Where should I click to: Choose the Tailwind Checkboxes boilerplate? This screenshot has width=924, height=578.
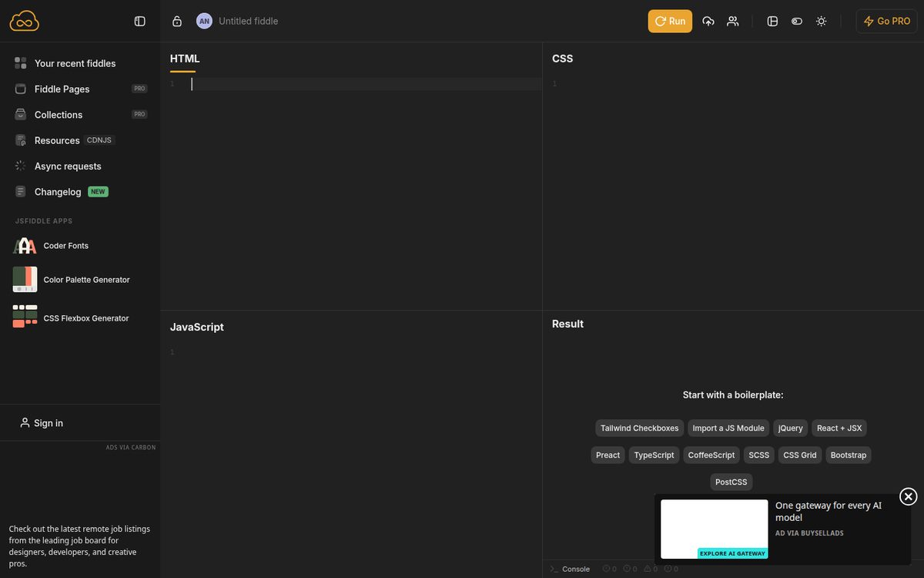point(640,428)
